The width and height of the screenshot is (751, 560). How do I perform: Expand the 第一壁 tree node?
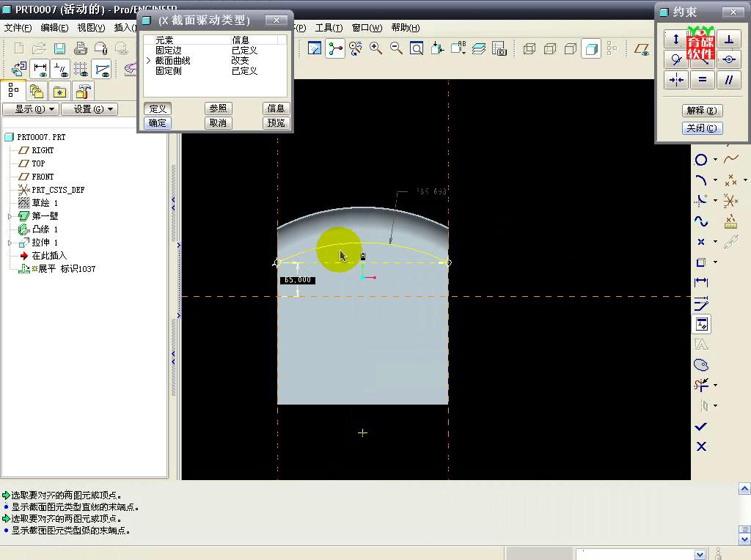click(10, 216)
